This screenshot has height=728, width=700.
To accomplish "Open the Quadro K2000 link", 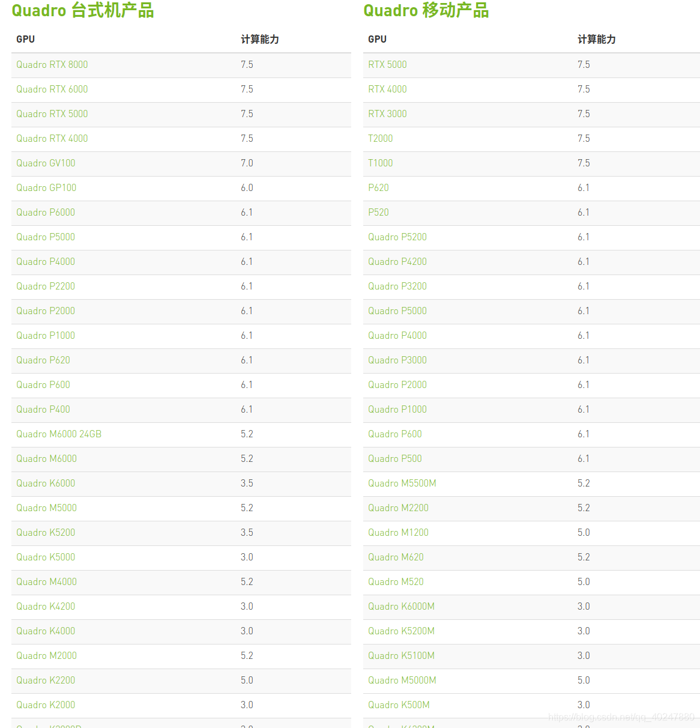I will 46,705.
